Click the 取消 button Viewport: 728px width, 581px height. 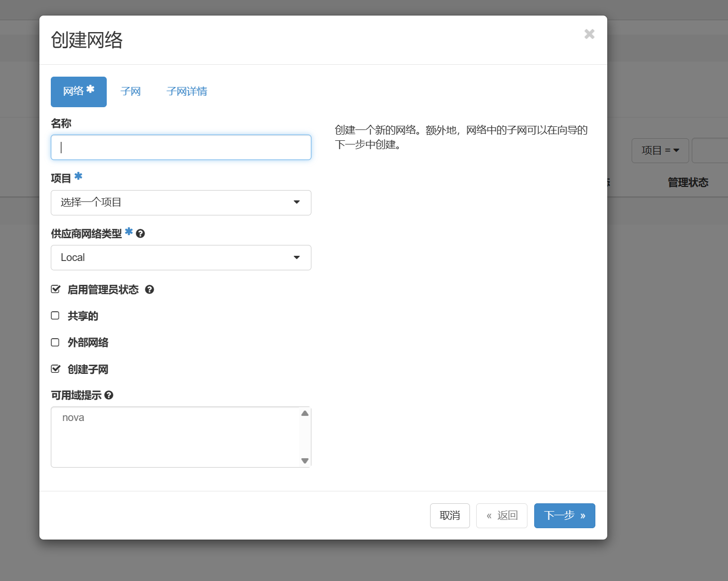click(450, 516)
